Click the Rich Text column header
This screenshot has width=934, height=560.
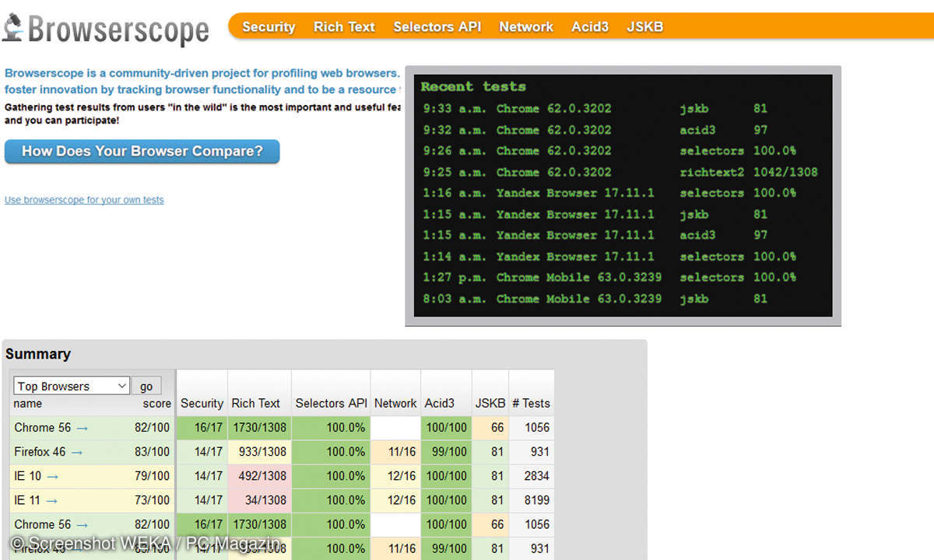pos(255,403)
